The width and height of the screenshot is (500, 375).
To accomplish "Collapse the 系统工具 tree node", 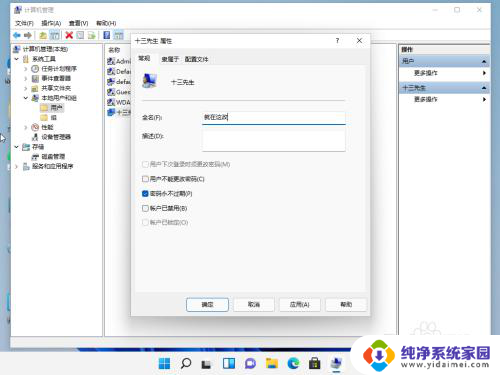I will (17, 59).
